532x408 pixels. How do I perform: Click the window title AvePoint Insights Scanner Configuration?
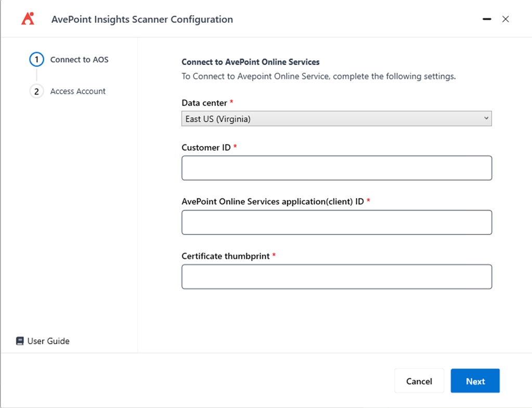tap(142, 19)
